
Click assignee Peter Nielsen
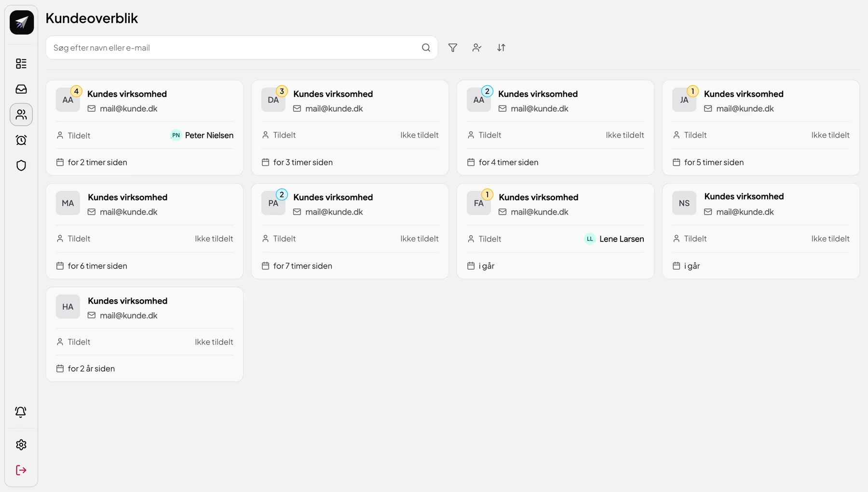point(202,135)
